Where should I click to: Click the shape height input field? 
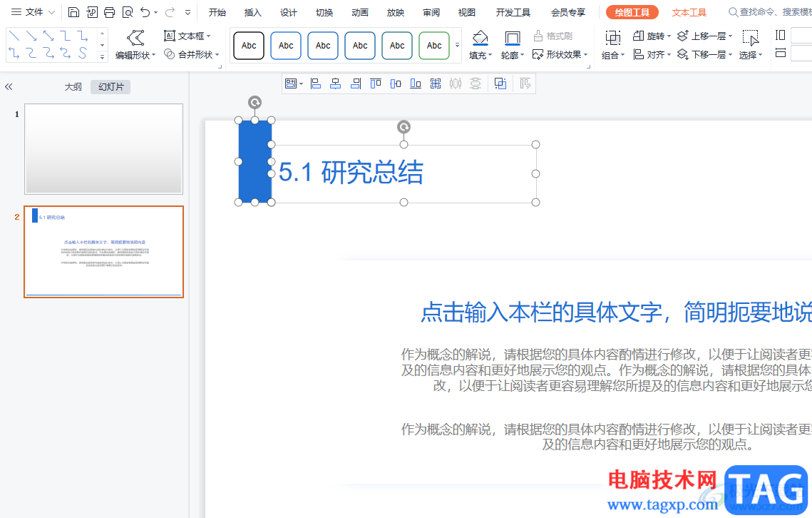(801, 35)
